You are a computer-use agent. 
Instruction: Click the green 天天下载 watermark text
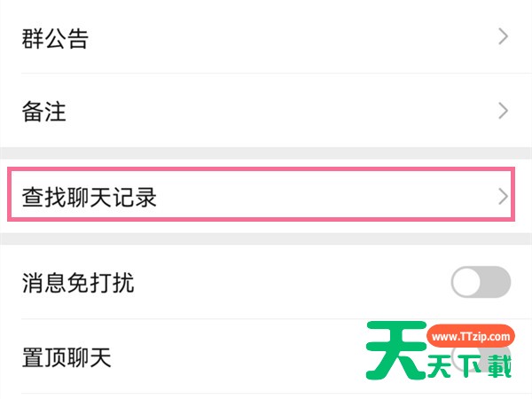pyautogui.click(x=469, y=366)
